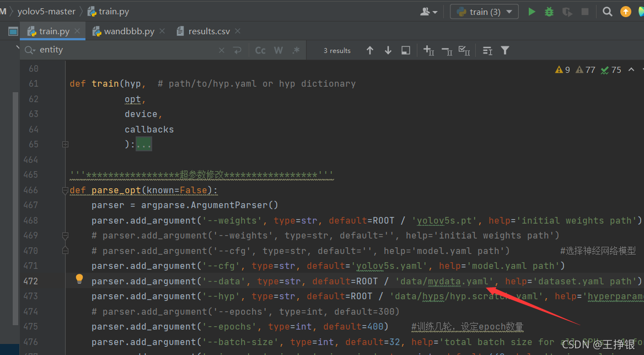Close the wandbbb.py tab
Screen dimensions: 644x355
pos(162,31)
